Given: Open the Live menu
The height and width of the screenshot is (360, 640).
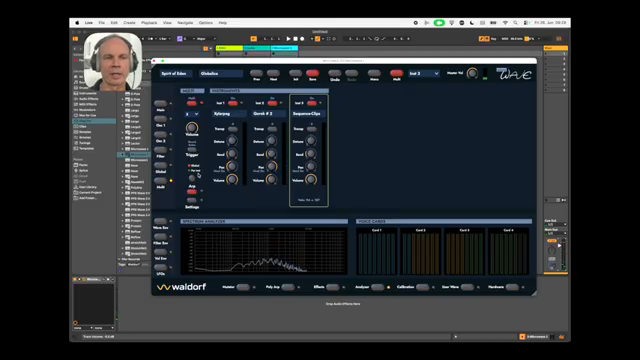Looking at the screenshot, I should point(89,23).
